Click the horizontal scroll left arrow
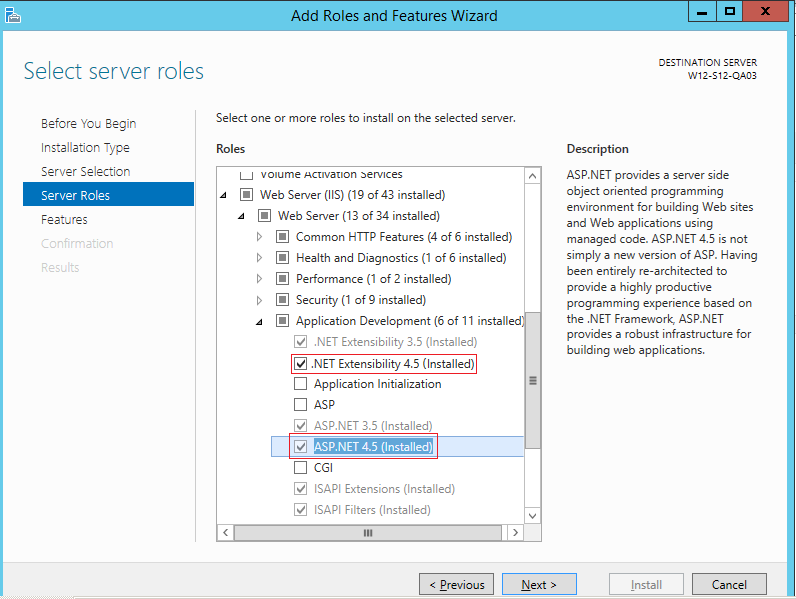The image size is (796, 599). (225, 533)
